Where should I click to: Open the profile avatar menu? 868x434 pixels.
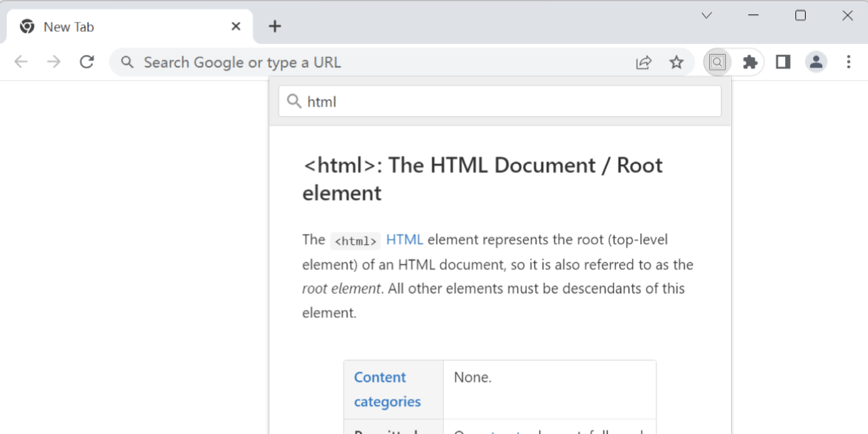point(816,62)
